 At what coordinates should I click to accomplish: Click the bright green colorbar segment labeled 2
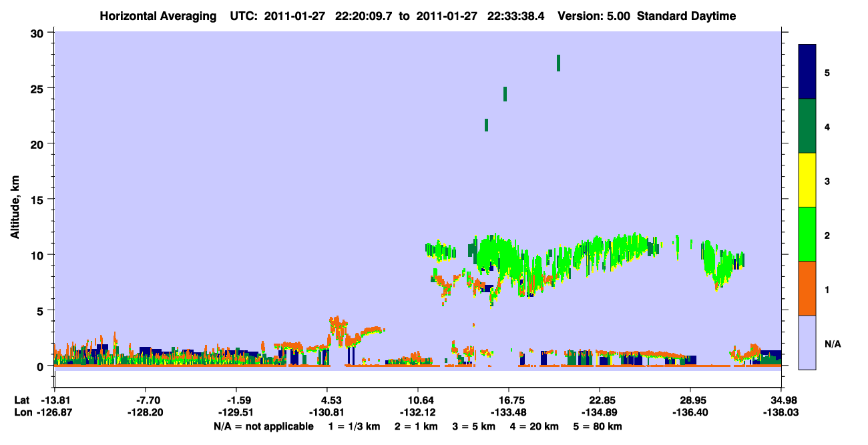pos(807,234)
